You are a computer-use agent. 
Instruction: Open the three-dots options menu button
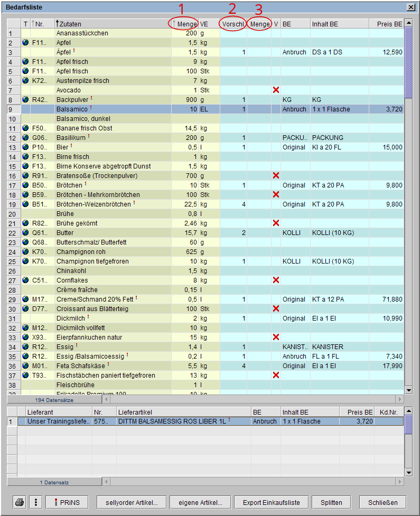35,502
